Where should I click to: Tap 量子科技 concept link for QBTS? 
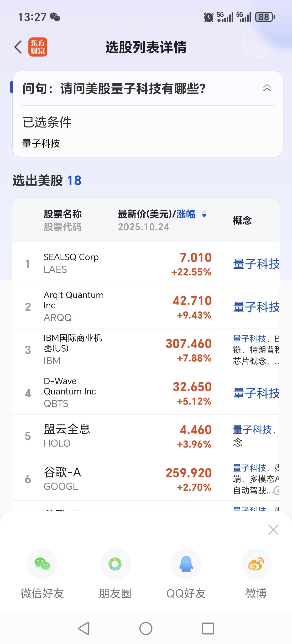pyautogui.click(x=256, y=393)
